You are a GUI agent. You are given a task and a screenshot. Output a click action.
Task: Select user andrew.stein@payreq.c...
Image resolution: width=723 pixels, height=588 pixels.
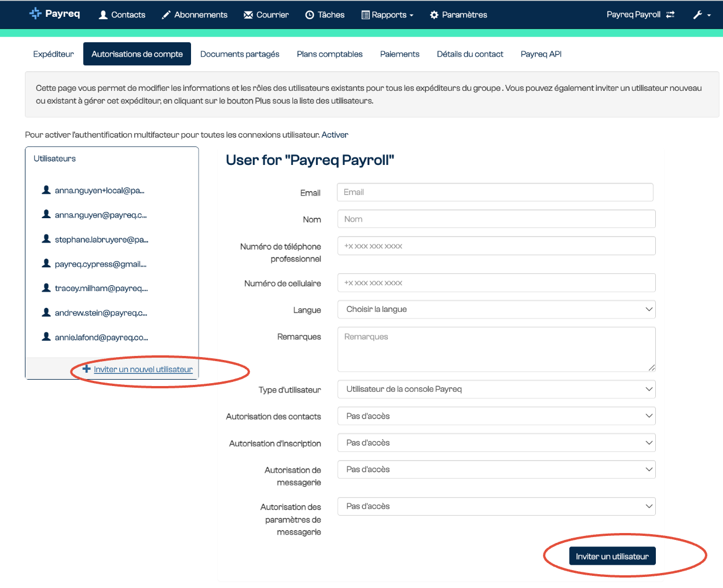click(x=101, y=313)
